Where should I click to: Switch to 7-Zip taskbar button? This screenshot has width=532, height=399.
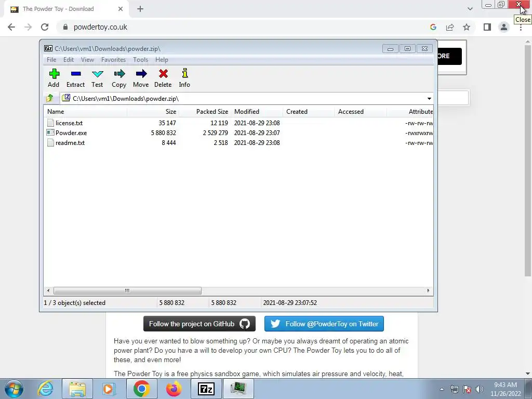(206, 389)
